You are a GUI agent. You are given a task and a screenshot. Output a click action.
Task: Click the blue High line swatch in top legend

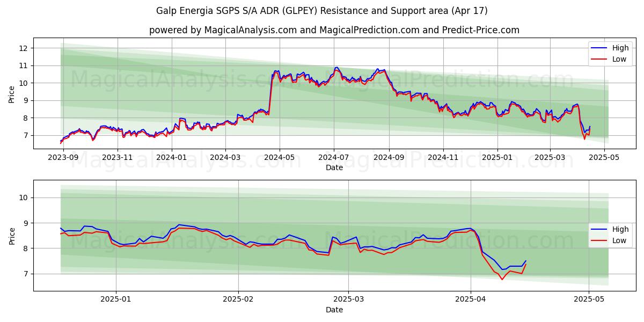click(600, 48)
